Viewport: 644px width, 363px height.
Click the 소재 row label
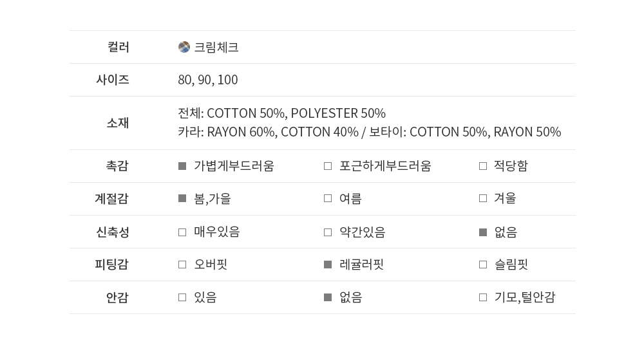(118, 122)
